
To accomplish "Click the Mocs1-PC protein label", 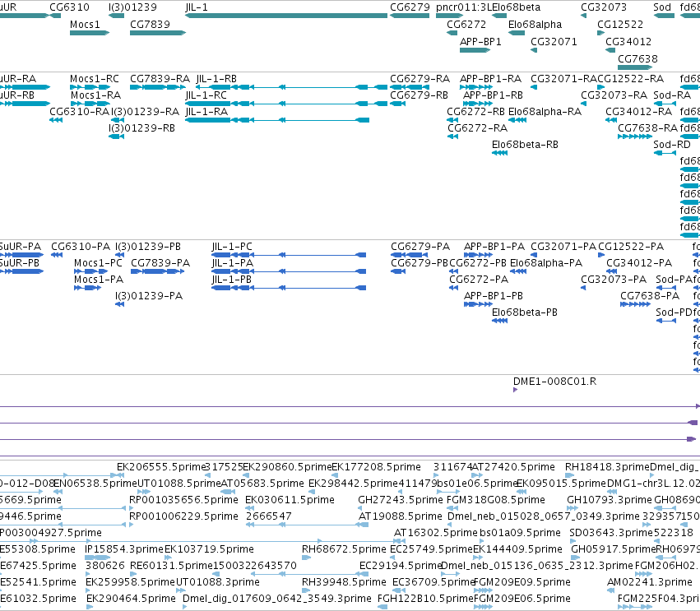I will tap(98, 263).
